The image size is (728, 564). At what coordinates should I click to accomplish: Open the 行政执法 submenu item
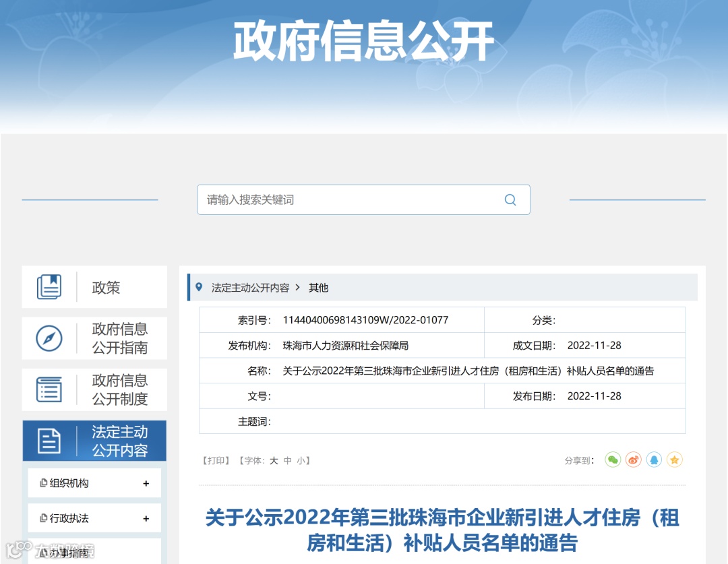tap(94, 518)
